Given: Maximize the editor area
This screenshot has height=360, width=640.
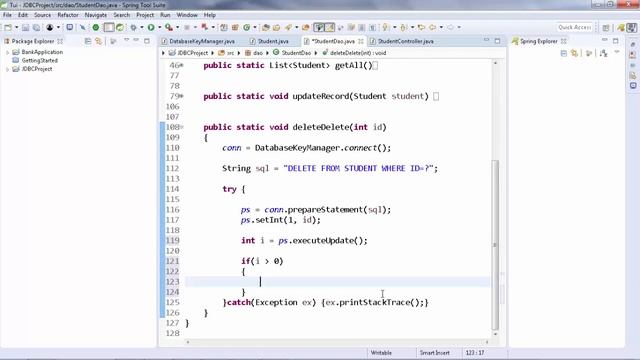Looking at the screenshot, I should 497,41.
